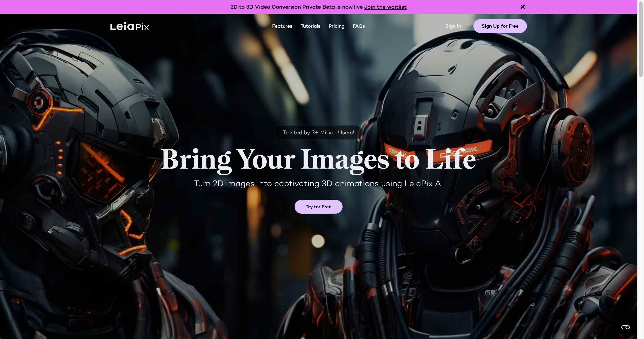Click the Try for Free button
The height and width of the screenshot is (339, 644).
point(318,207)
